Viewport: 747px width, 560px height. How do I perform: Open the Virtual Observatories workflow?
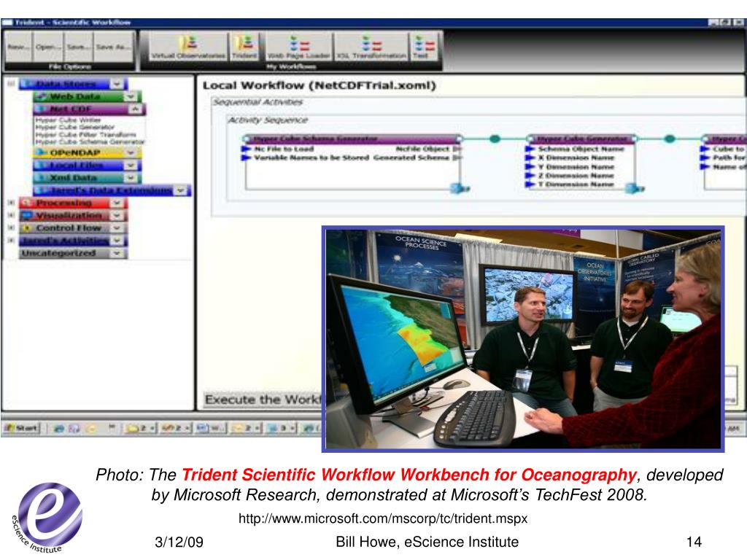point(188,47)
